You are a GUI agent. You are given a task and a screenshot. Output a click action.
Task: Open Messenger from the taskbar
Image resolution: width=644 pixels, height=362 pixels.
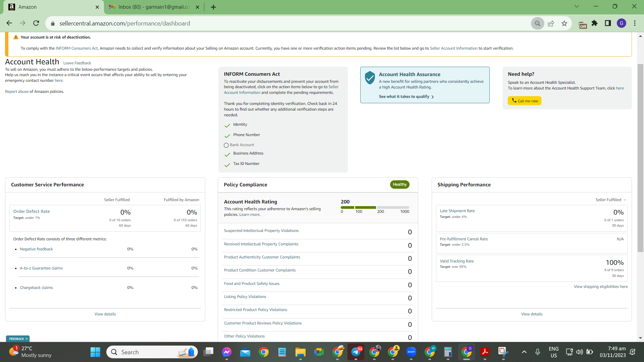(227, 352)
